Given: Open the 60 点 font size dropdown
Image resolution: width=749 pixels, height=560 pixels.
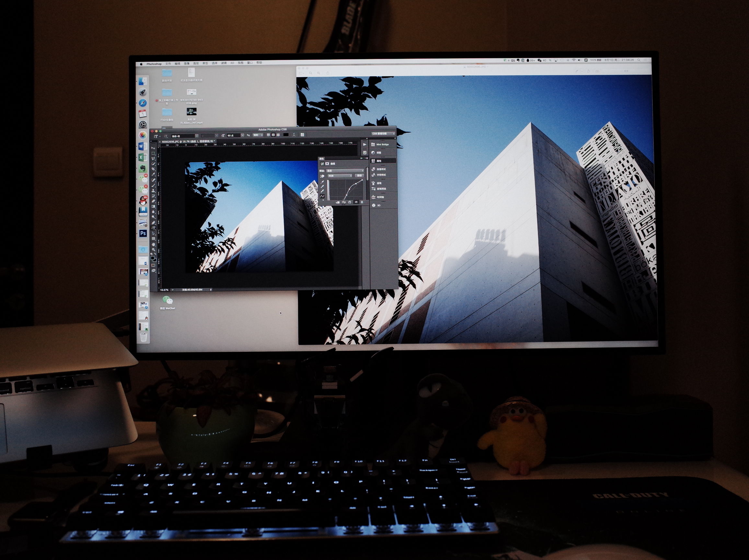Looking at the screenshot, I should click(x=242, y=135).
